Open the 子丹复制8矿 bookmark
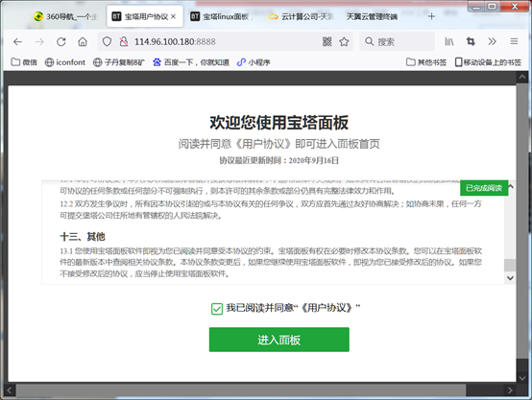The width and height of the screenshot is (532, 400). click(119, 62)
